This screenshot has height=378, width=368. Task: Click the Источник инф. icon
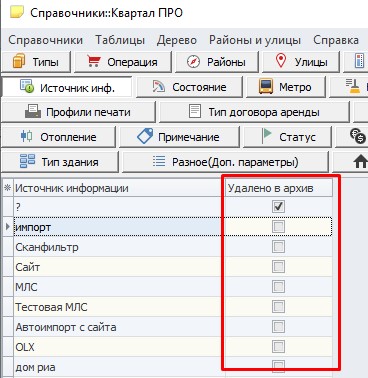pyautogui.click(x=27, y=86)
